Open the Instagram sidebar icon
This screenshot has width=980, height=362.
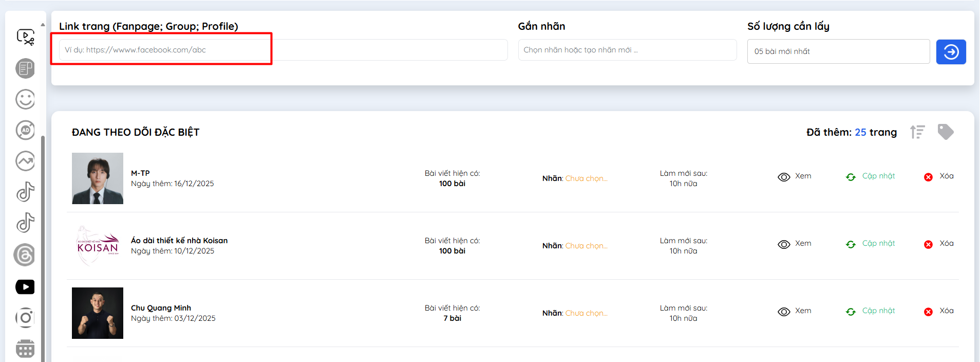(25, 318)
